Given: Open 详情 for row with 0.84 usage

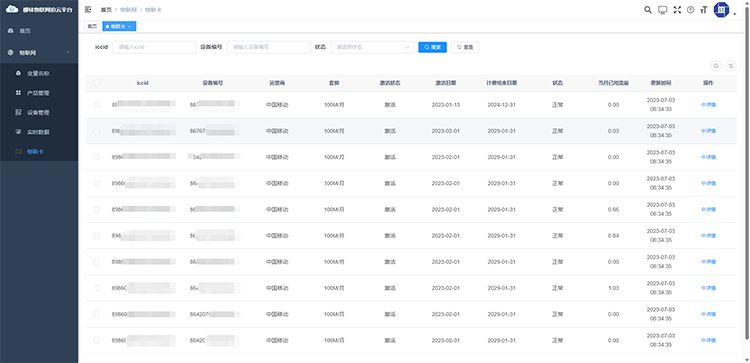Looking at the screenshot, I should click(708, 236).
